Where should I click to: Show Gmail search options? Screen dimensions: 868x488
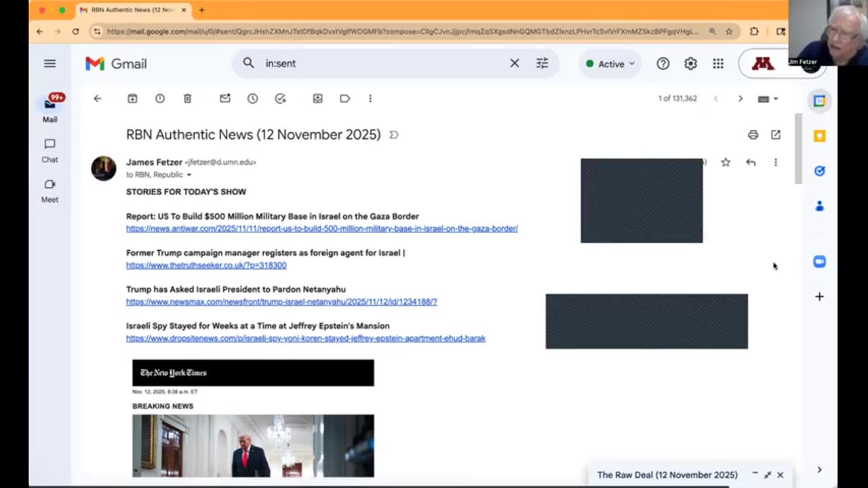pyautogui.click(x=542, y=63)
